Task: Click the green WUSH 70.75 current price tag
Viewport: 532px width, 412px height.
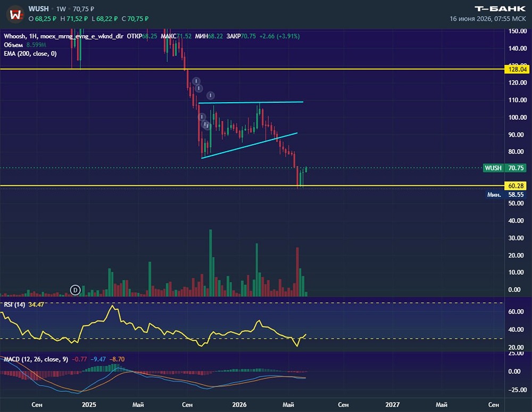Action: pos(505,168)
